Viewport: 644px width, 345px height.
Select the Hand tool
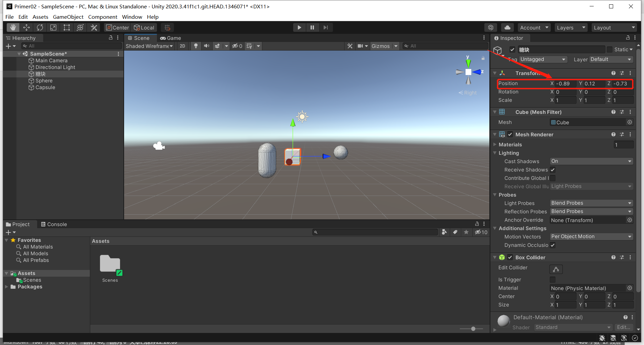click(13, 27)
